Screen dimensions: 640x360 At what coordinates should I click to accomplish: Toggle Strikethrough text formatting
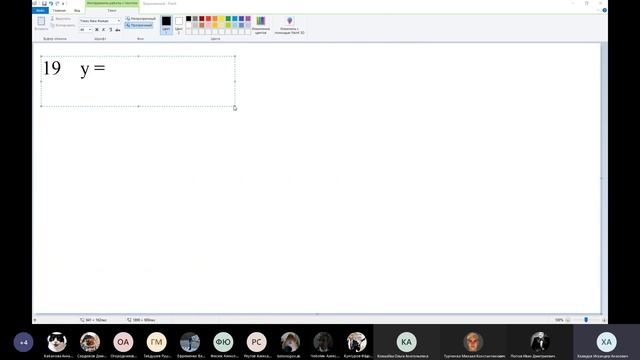tap(118, 30)
